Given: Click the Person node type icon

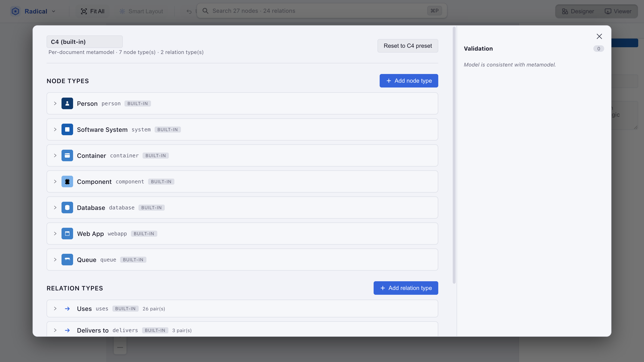Looking at the screenshot, I should point(67,103).
